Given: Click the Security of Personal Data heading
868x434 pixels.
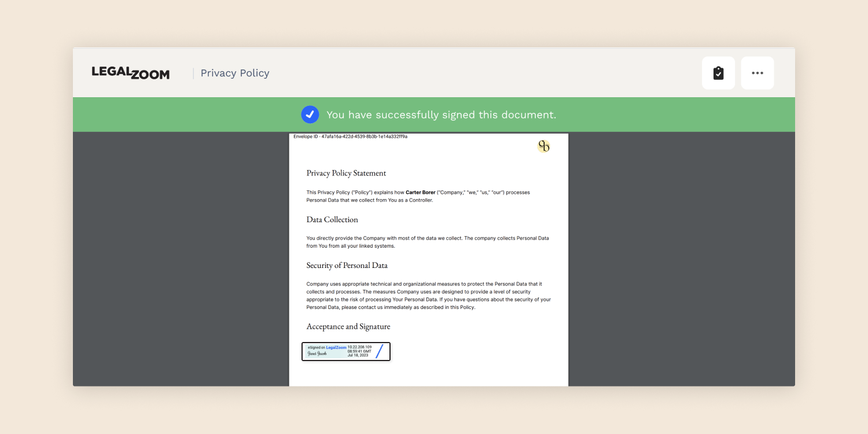Looking at the screenshot, I should pos(347,265).
